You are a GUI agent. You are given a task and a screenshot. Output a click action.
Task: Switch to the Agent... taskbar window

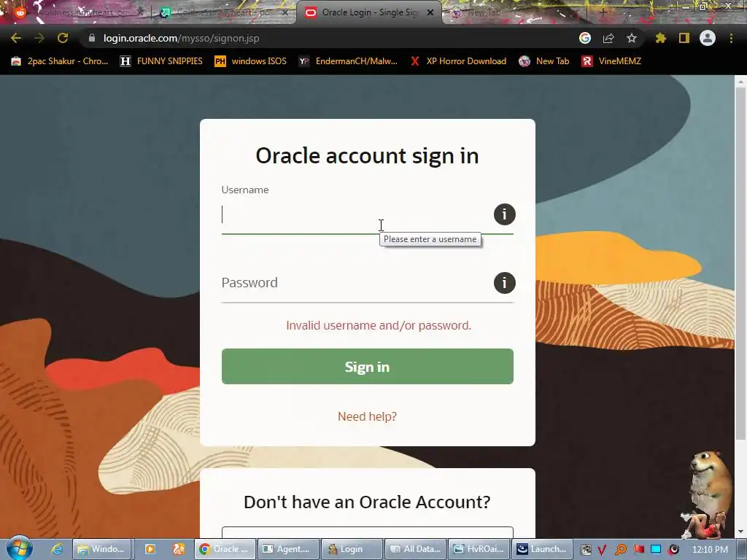click(x=288, y=549)
